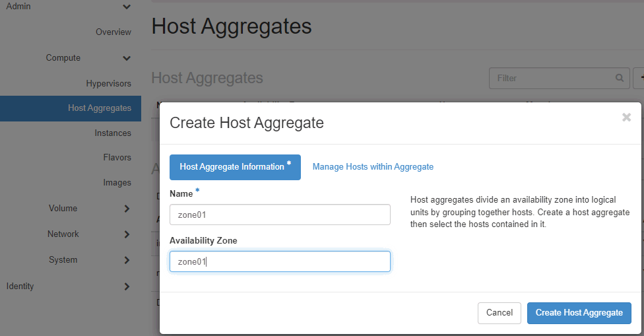Image resolution: width=644 pixels, height=336 pixels.
Task: Click the Create Host Aggregate button
Action: pyautogui.click(x=579, y=313)
